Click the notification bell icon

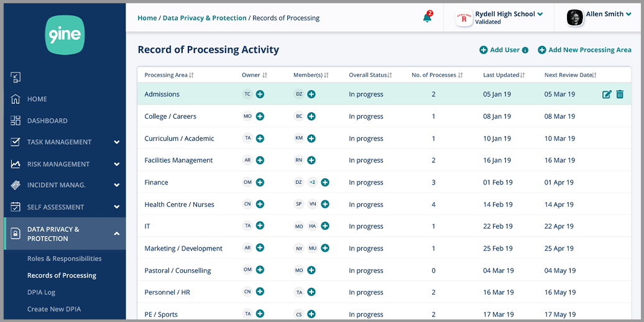coord(427,18)
